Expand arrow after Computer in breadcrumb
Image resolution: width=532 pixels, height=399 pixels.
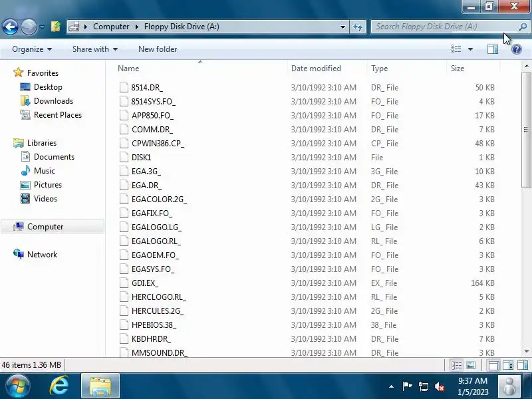137,27
